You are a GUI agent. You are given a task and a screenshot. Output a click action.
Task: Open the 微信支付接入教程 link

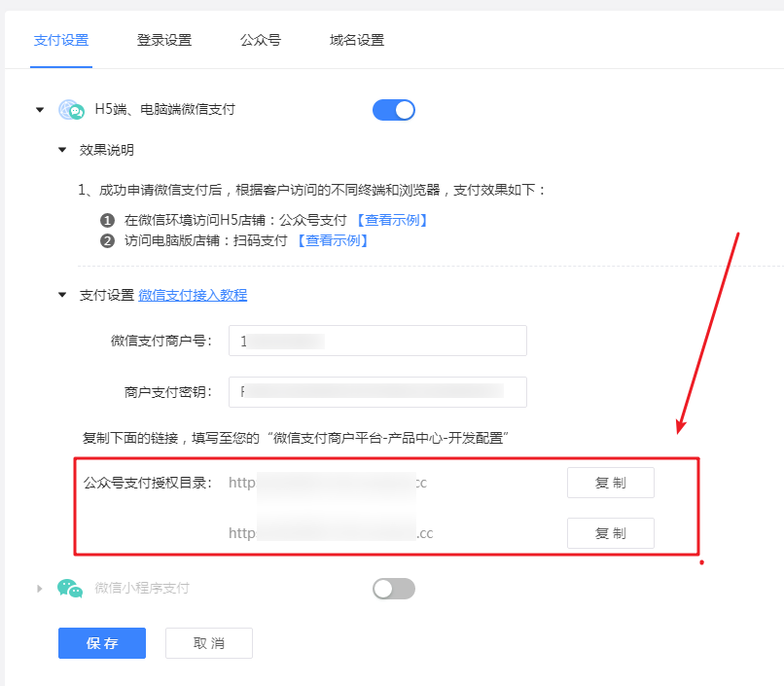click(193, 295)
